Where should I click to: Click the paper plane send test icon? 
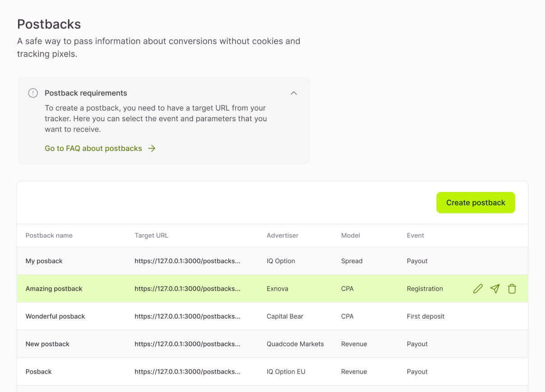(x=495, y=289)
